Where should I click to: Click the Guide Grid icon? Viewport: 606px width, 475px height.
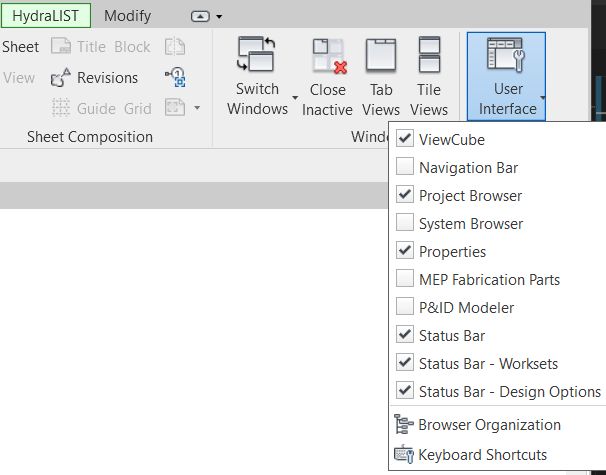pos(61,108)
